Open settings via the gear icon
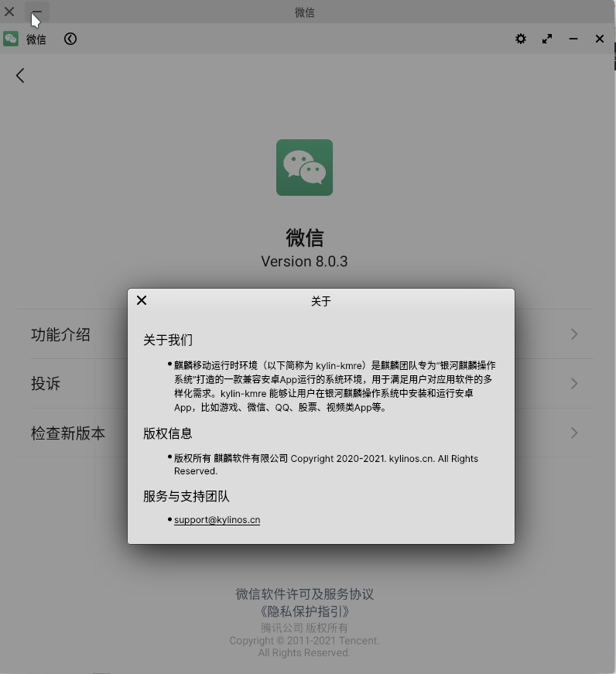The height and width of the screenshot is (674, 616). coord(521,39)
